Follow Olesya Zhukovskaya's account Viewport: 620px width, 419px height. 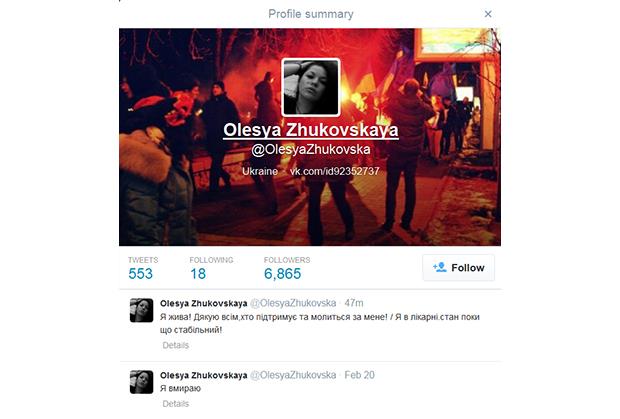coord(458,268)
